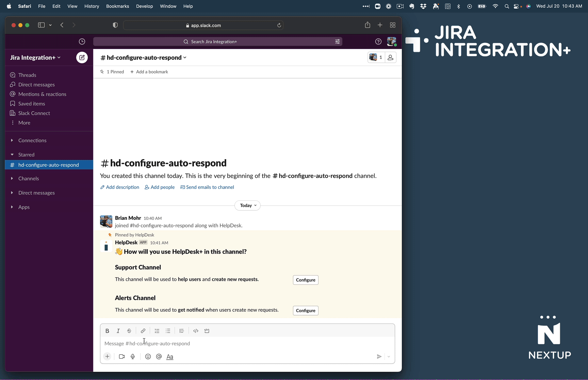Screen dimensions: 588x380
Task: Open Safari privacy shield report
Action: pyautogui.click(x=115, y=25)
